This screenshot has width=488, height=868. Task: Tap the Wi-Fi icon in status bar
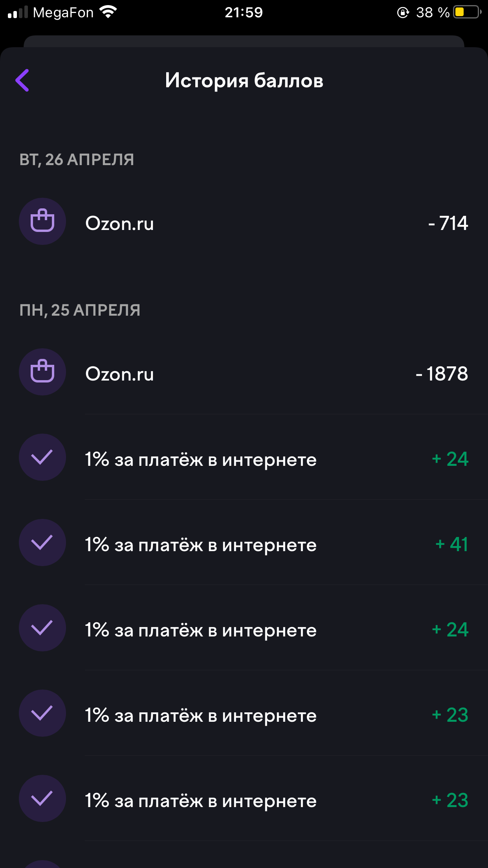[x=108, y=12]
